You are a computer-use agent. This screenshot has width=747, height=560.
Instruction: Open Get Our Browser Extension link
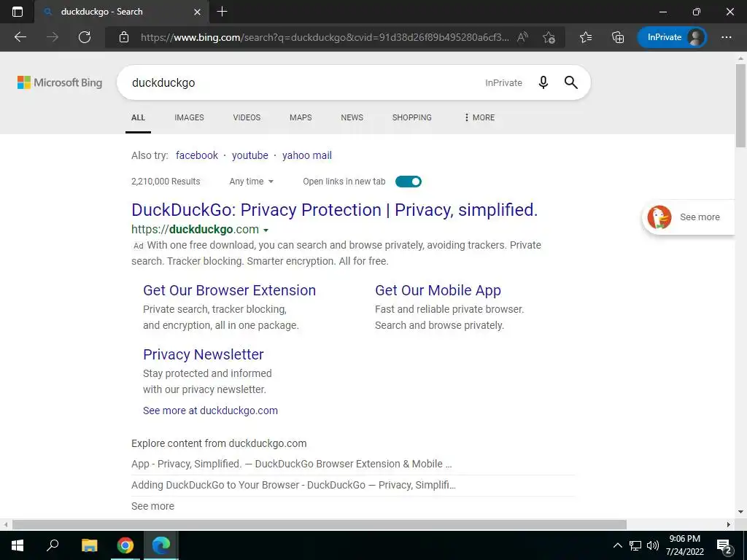[x=230, y=290]
